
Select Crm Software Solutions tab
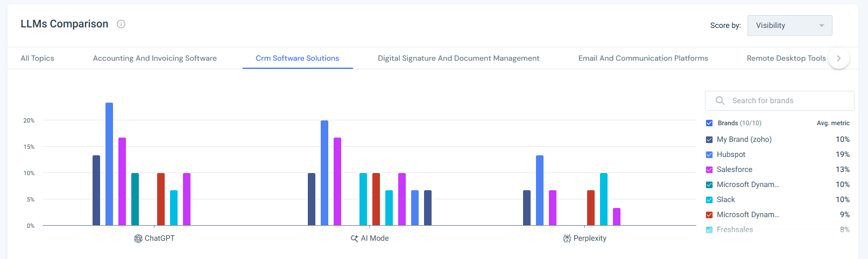coord(297,58)
